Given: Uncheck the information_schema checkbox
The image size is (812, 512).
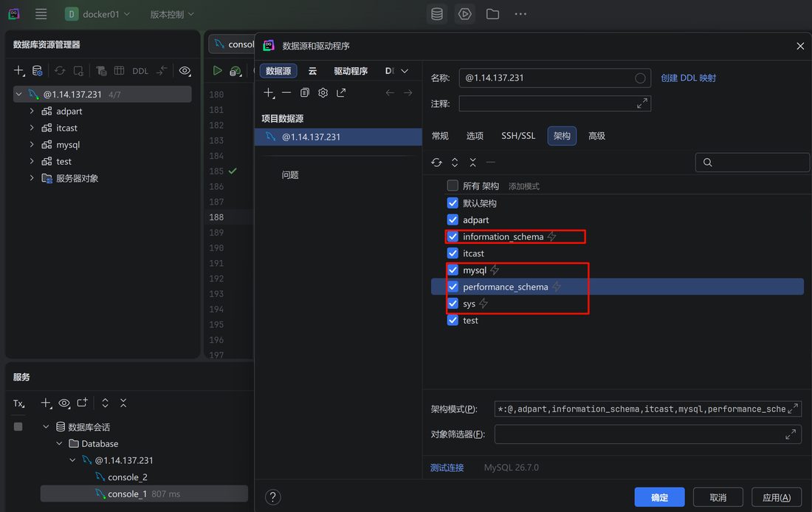Looking at the screenshot, I should click(x=453, y=236).
